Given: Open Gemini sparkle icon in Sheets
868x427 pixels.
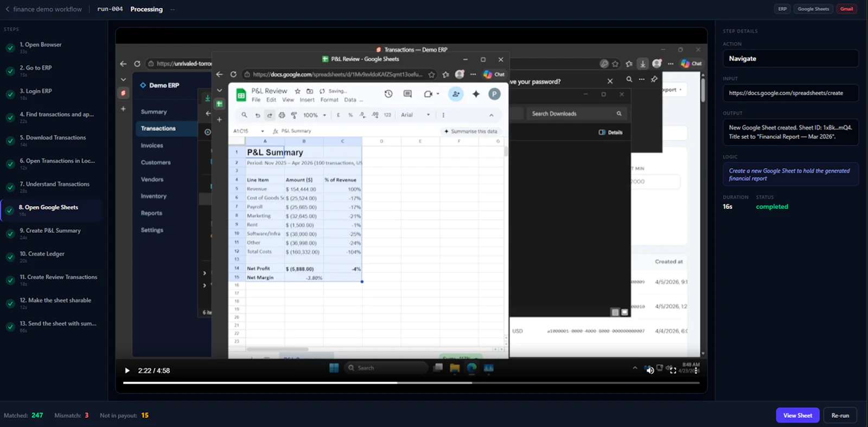Looking at the screenshot, I should click(x=476, y=94).
